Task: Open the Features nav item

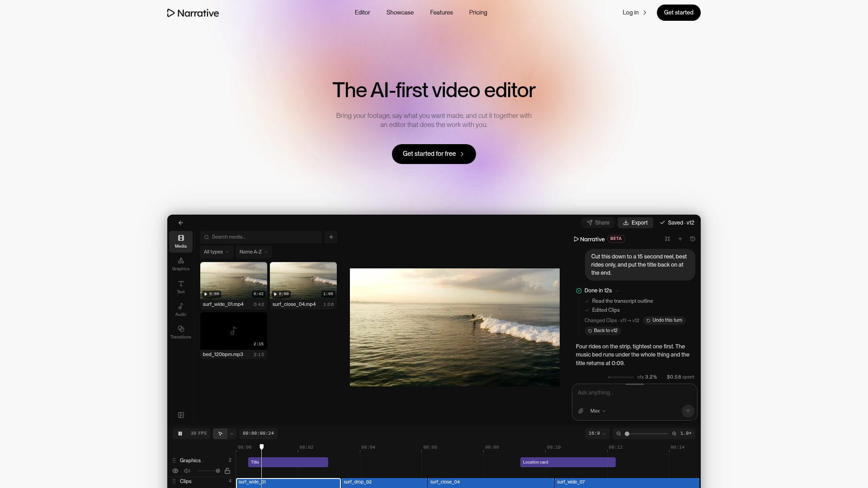Action: (x=441, y=13)
